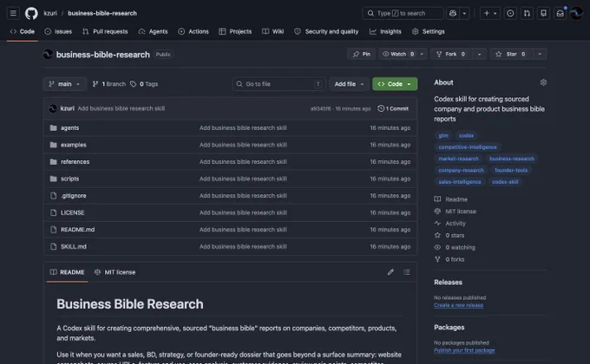Expand the Watch options dropdown arrow
590x364 pixels.
[x=422, y=54]
